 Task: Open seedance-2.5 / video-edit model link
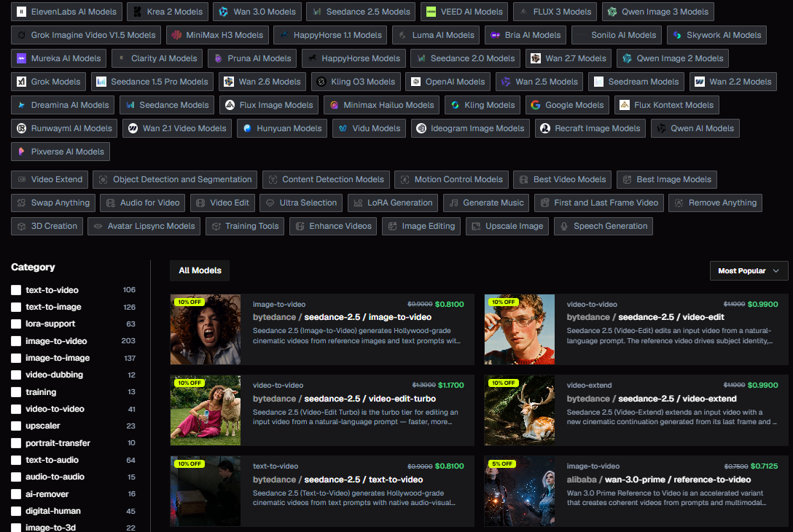click(x=645, y=317)
